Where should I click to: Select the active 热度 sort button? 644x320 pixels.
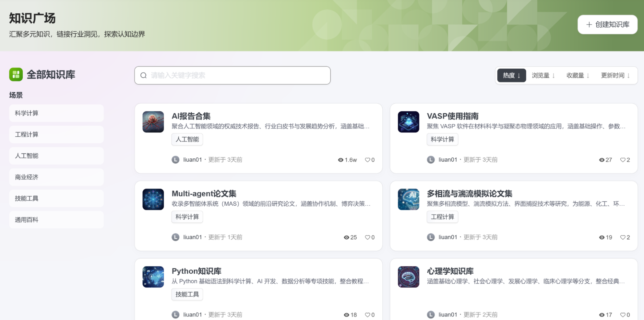pos(511,75)
